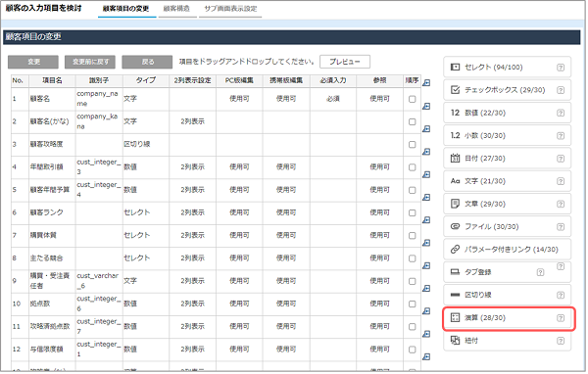The image size is (588, 374).
Task: Open the 顧客構造 tab
Action: pos(176,9)
